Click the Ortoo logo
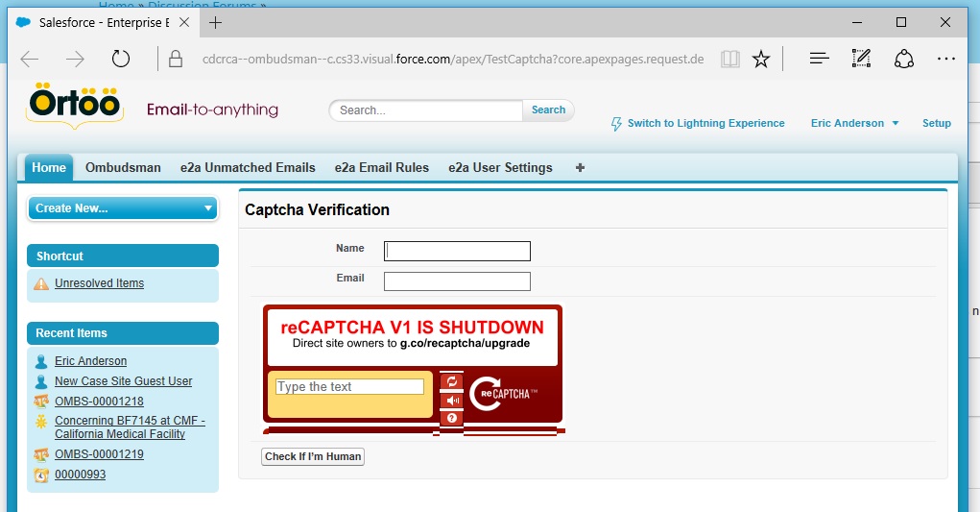This screenshot has height=512, width=980. coord(74,105)
